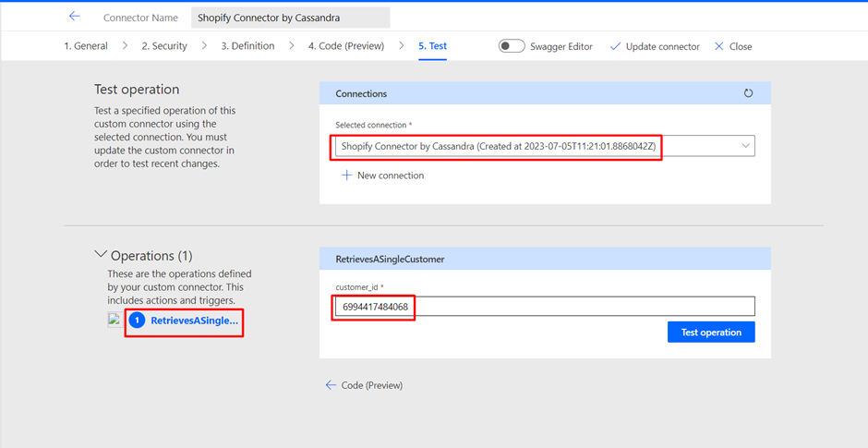The height and width of the screenshot is (448, 868).
Task: Click the Test operation heading
Action: tap(137, 90)
